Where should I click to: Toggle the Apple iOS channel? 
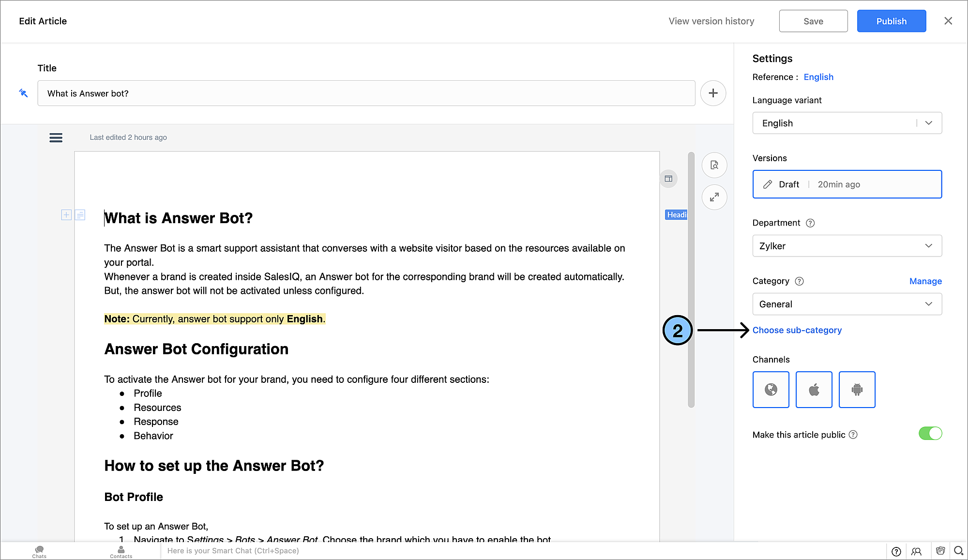point(814,390)
